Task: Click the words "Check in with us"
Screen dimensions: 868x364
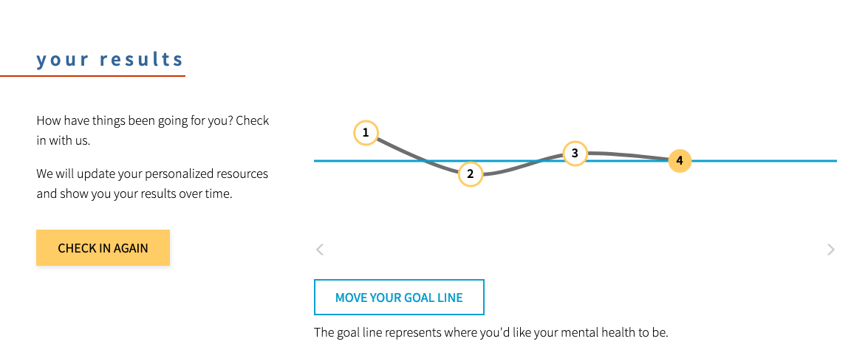Action: click(153, 131)
